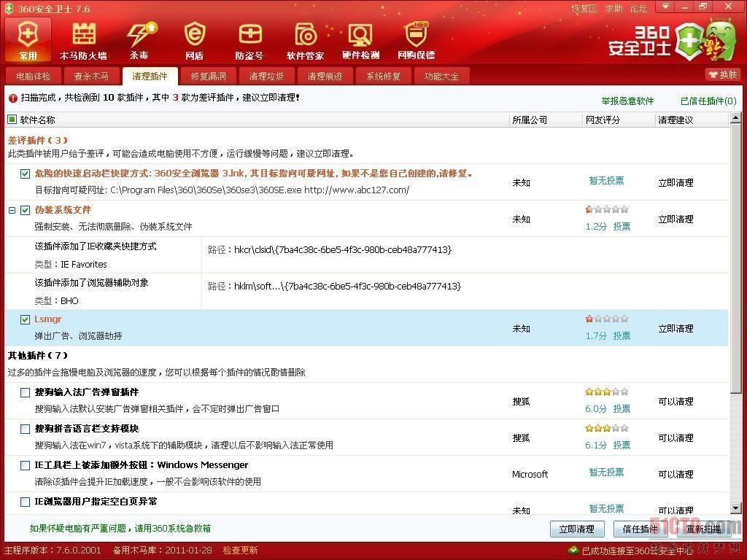The height and width of the screenshot is (560, 747).
Task: Uncheck the Lsmgr checkbox
Action: click(x=26, y=319)
